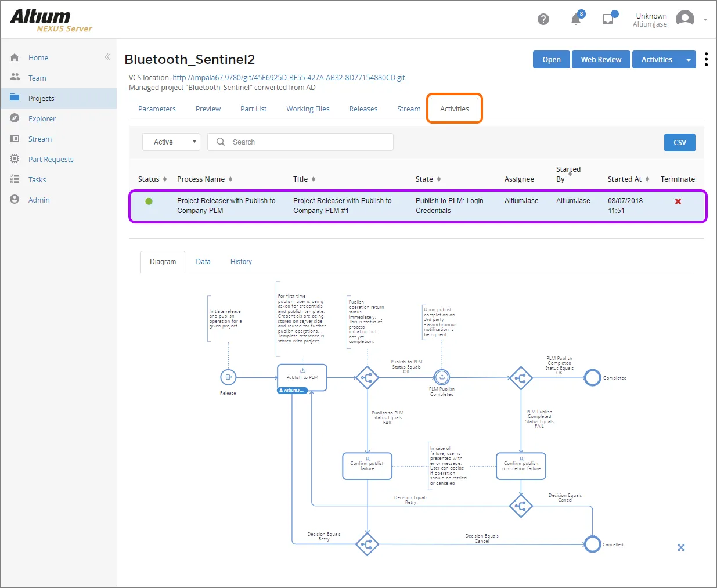Open Tasks in sidebar
Screen dimensions: 717x588
pos(37,179)
